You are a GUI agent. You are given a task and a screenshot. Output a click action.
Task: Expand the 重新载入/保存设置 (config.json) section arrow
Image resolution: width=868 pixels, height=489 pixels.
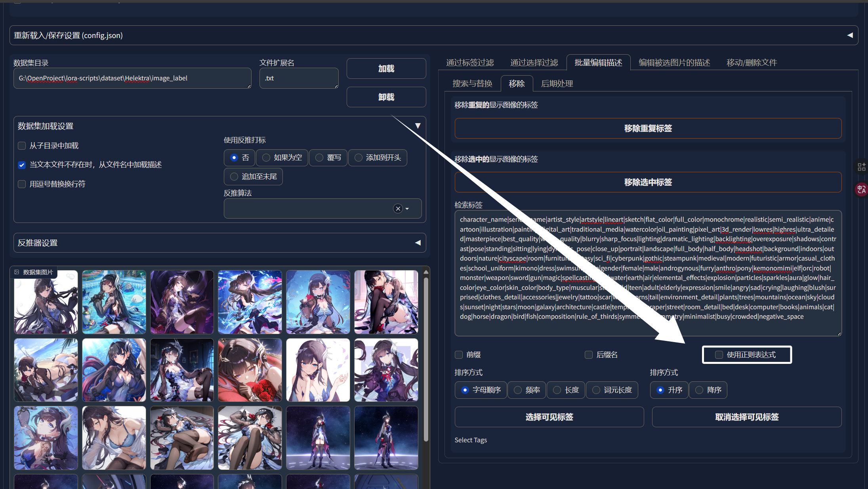(850, 35)
